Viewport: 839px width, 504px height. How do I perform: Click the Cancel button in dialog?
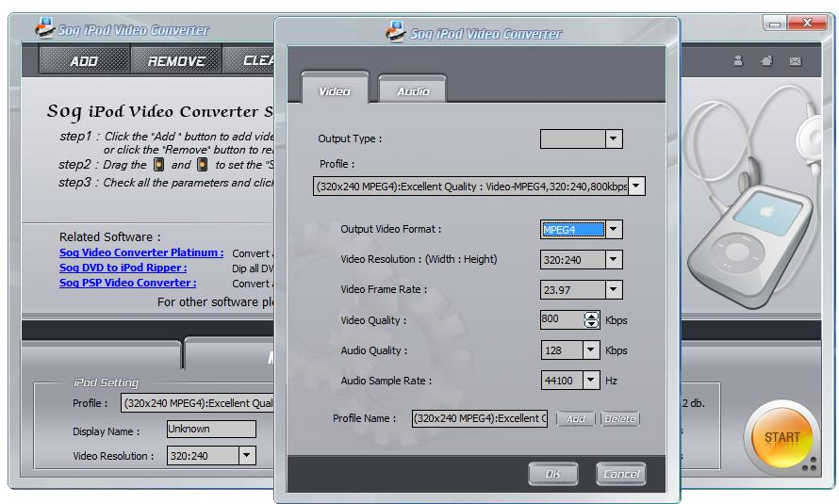620,474
